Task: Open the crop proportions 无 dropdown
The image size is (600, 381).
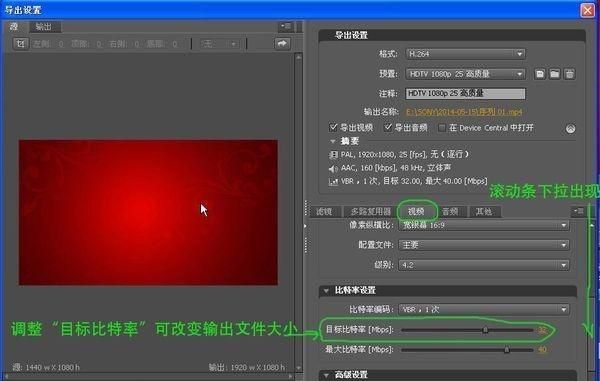Action: coord(219,44)
